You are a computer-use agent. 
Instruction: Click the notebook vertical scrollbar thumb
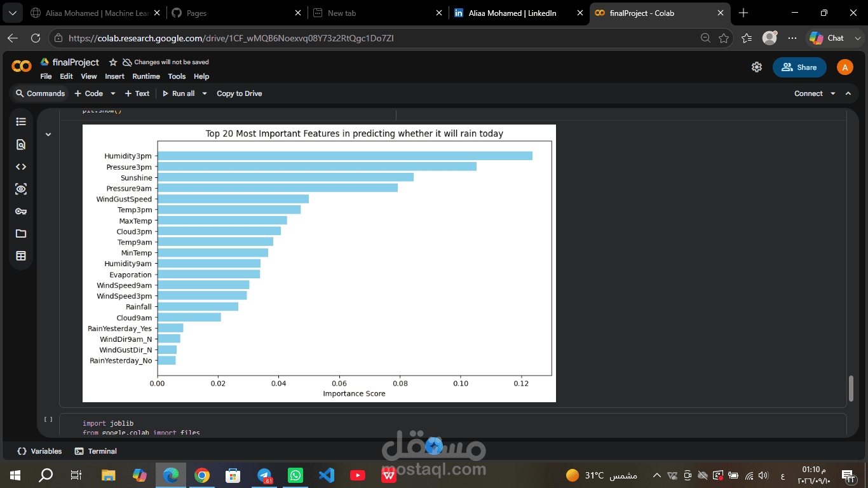(851, 388)
